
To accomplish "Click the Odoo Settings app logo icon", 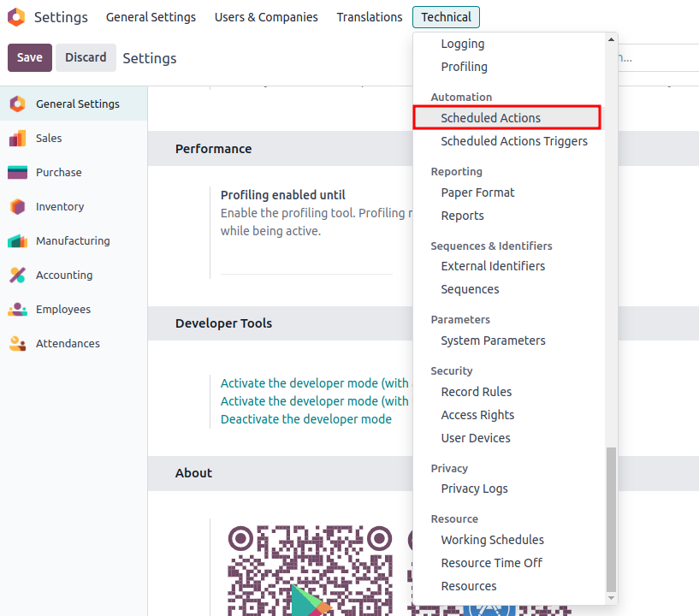I will pyautogui.click(x=16, y=17).
